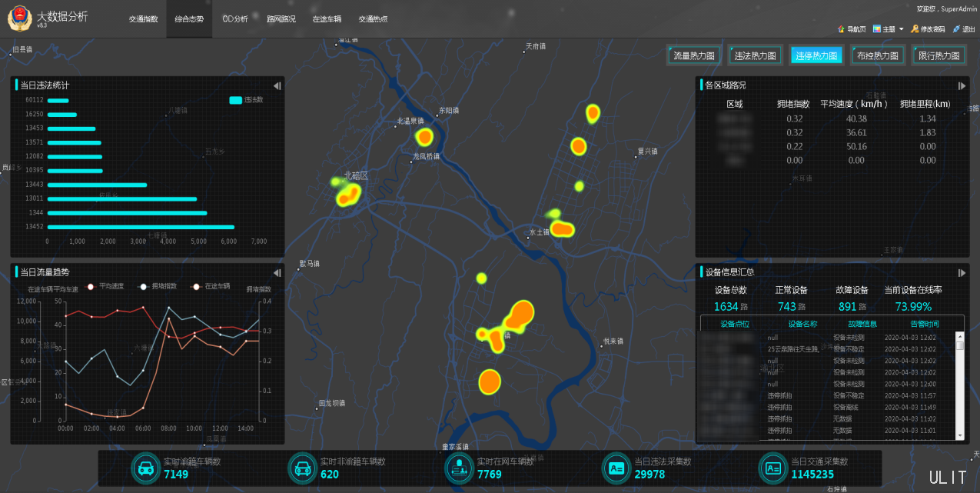This screenshot has height=493, width=980.
Task: Toggle 拥堵指数 series in chart legend
Action: point(158,286)
